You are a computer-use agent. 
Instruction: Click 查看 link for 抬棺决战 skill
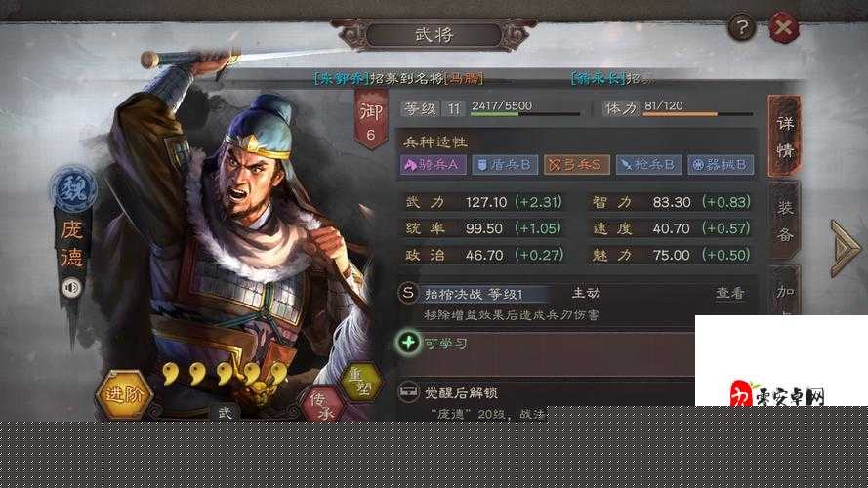pyautogui.click(x=730, y=293)
